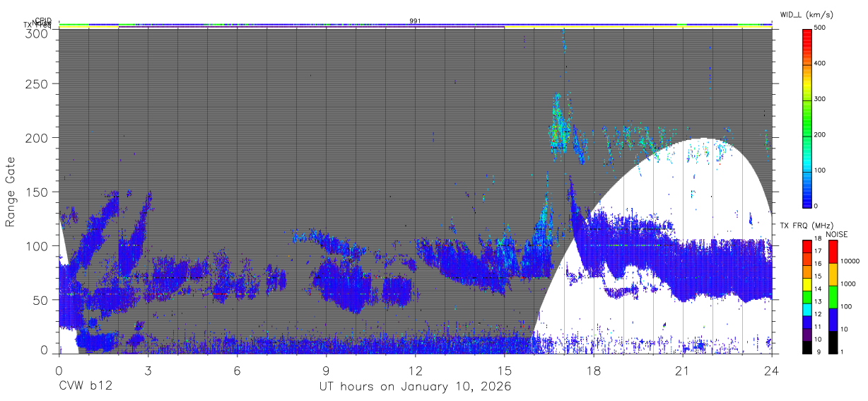Screen dimensions: 868x401
Task: Click the purple TX FRQ segment between 10 and 11
Action: 807,334
